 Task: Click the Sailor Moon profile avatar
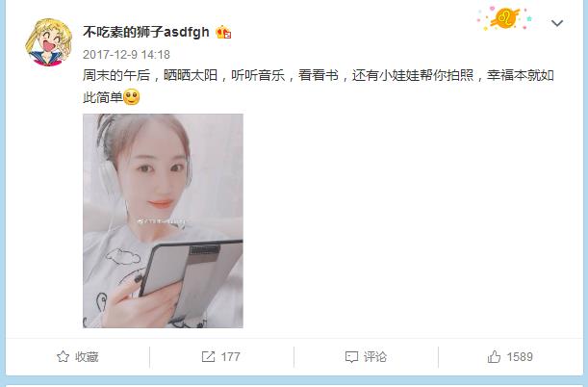(48, 42)
